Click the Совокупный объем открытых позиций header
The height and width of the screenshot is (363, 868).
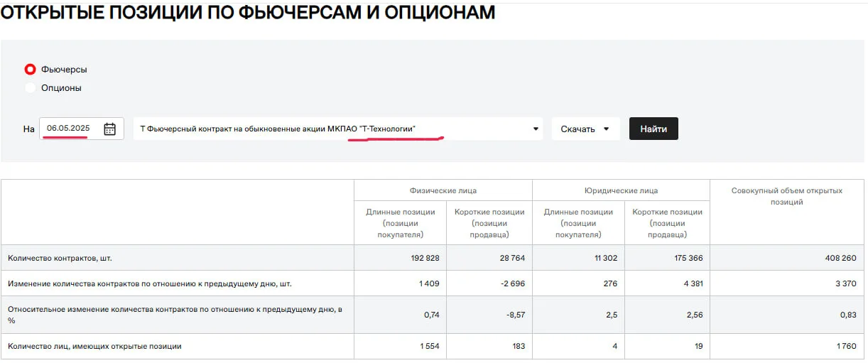(x=787, y=196)
